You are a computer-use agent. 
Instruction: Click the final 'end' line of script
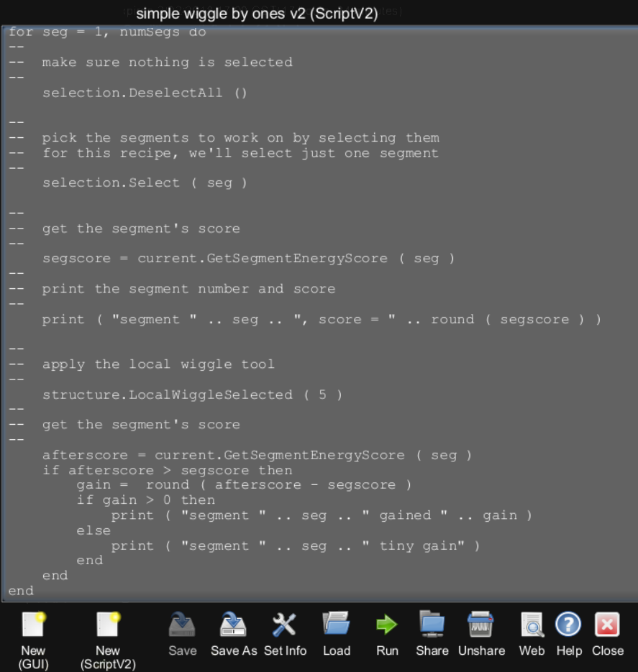(x=21, y=591)
